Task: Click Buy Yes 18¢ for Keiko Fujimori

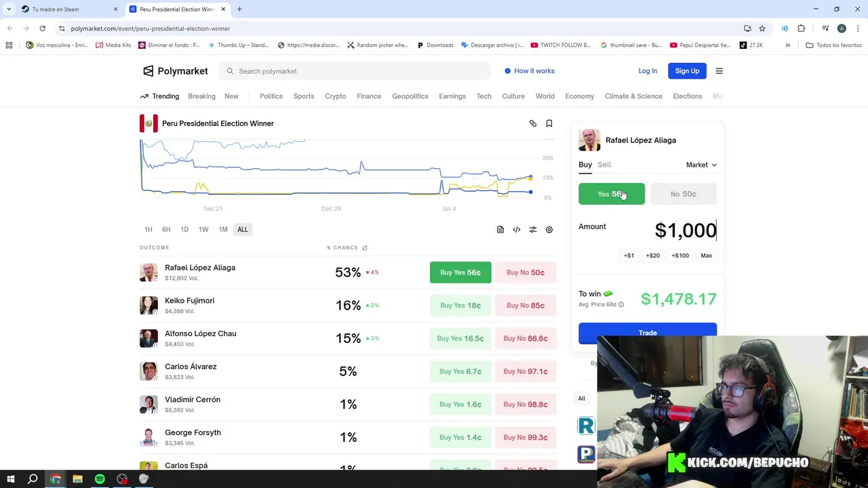Action: tap(460, 306)
